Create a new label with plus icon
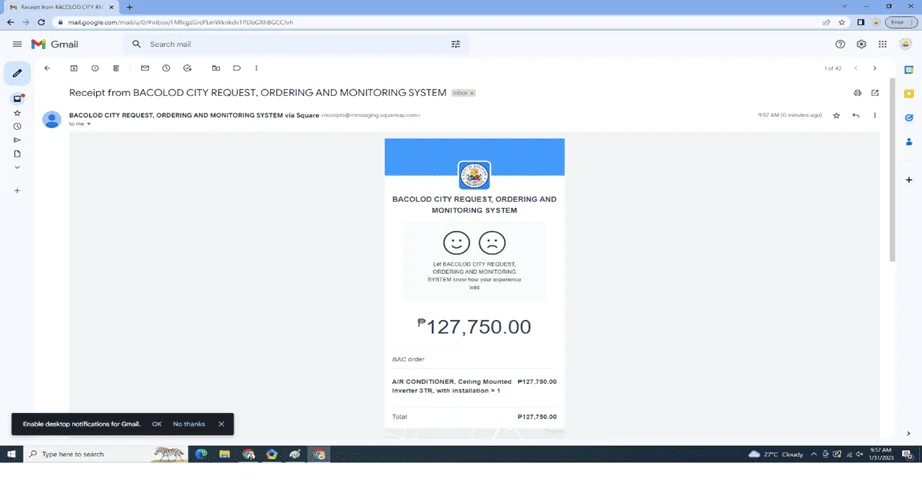 pos(17,190)
